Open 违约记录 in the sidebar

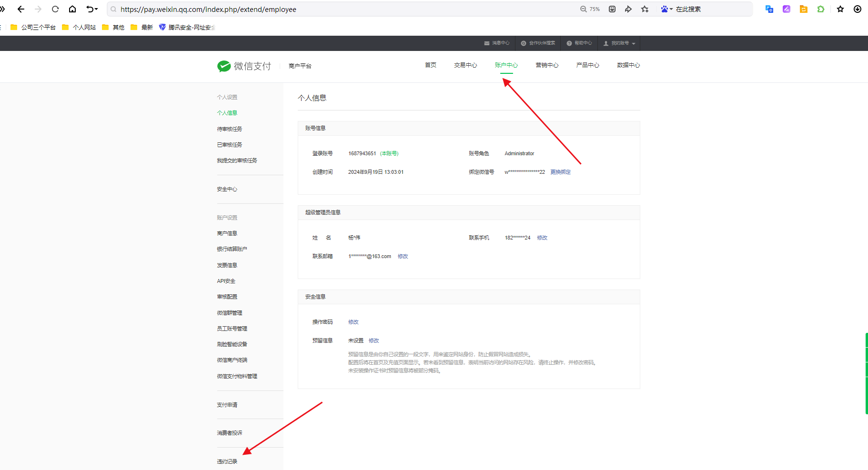(x=227, y=461)
